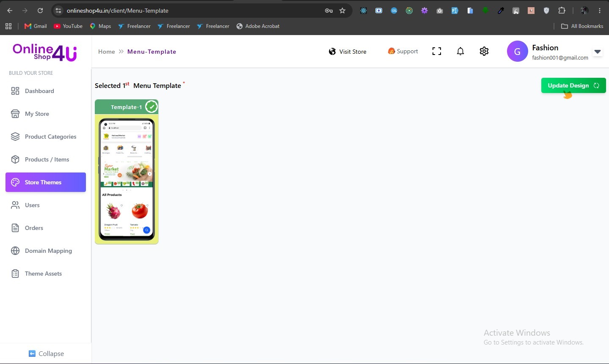Viewport: 609px width, 364px height.
Task: Toggle fullscreen mode icon
Action: click(x=437, y=51)
